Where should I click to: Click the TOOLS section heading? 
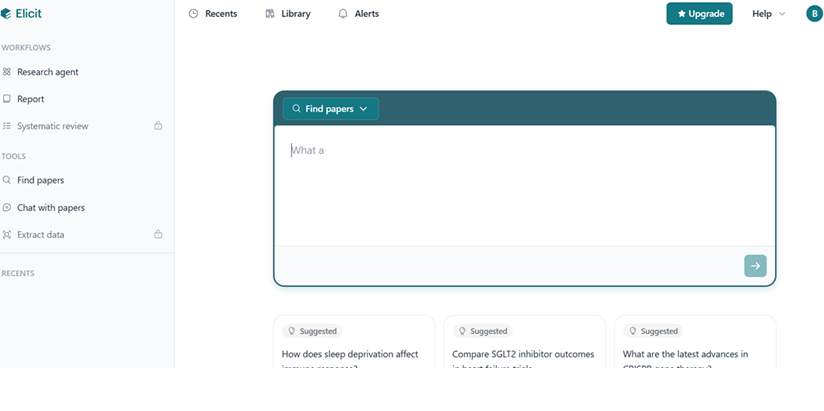click(x=14, y=156)
